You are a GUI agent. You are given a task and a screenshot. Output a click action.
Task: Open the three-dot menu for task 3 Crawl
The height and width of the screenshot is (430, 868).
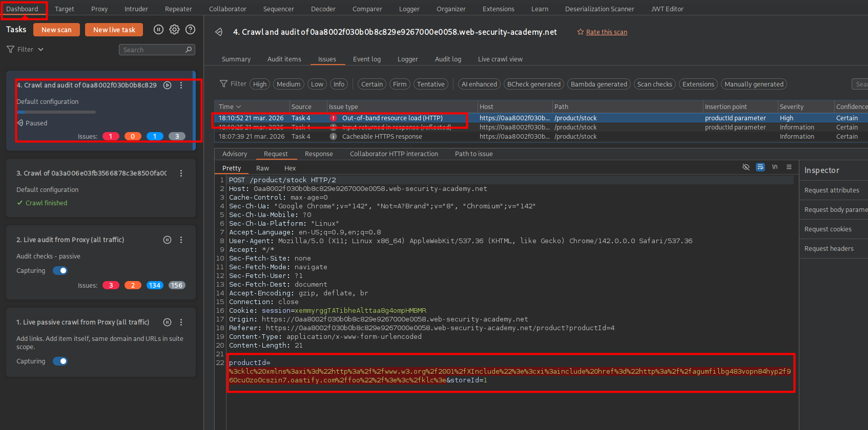coord(181,174)
